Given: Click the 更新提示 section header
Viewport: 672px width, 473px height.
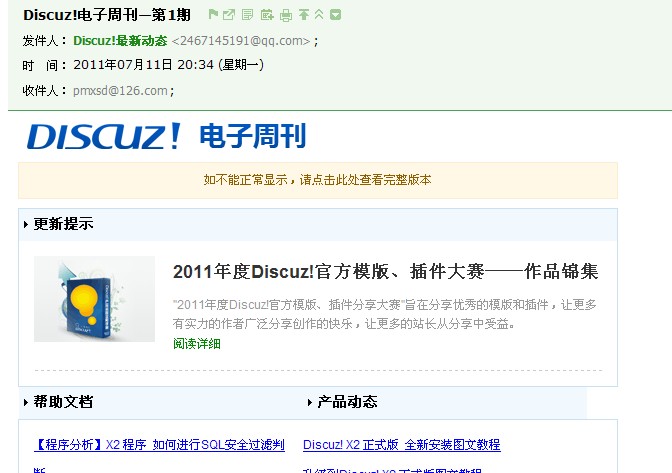Looking at the screenshot, I should (63, 224).
